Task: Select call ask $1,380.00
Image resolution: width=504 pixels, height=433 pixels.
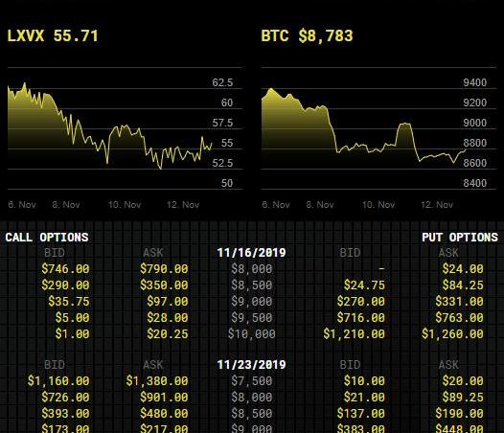Action: pyautogui.click(x=157, y=381)
